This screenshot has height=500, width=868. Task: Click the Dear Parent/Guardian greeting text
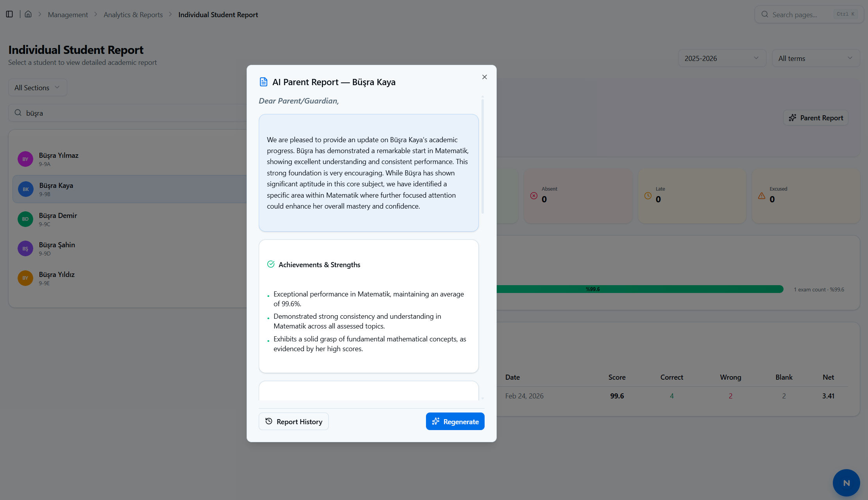click(299, 101)
